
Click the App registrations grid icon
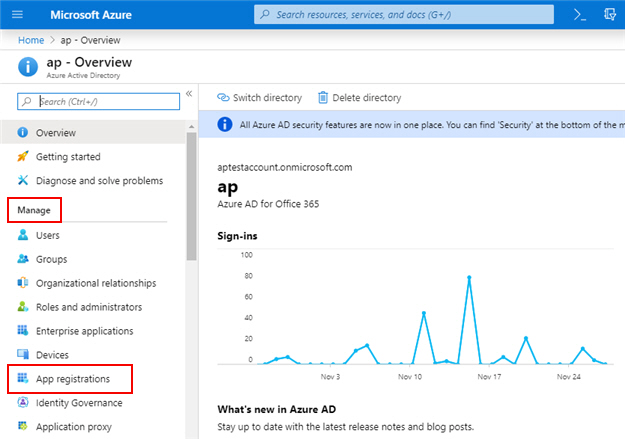(x=23, y=378)
